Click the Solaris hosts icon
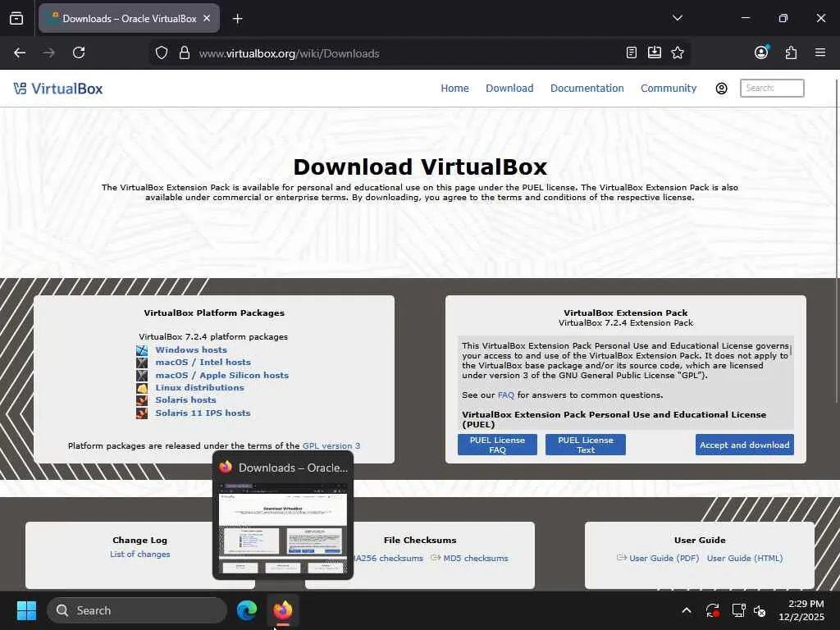Image resolution: width=840 pixels, height=630 pixels. tap(141, 400)
